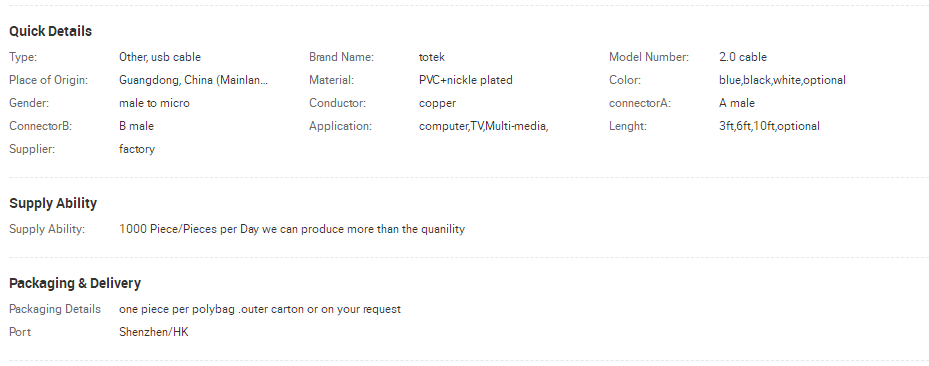Click the Color value blue,black,white,optional
Image resolution: width=929 pixels, height=366 pixels.
[783, 80]
